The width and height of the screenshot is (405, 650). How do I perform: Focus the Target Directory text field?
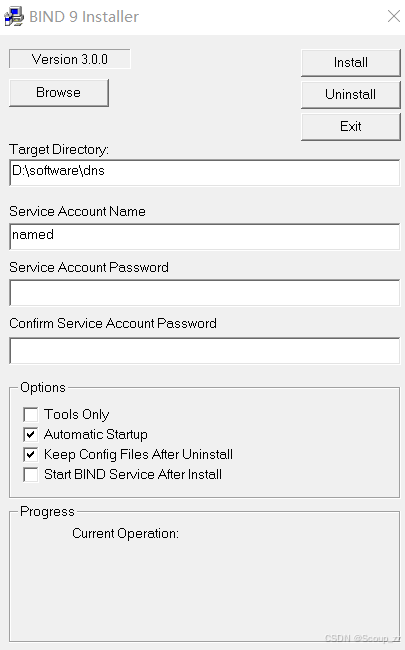205,172
